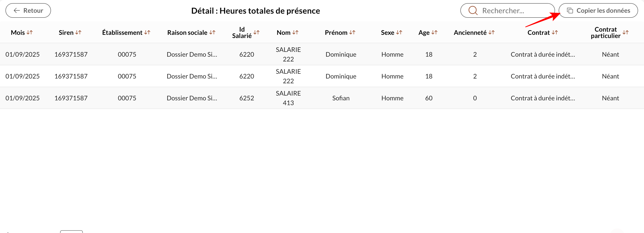Click the Copier les données button
Viewport: 644px width, 233px height.
click(x=598, y=10)
